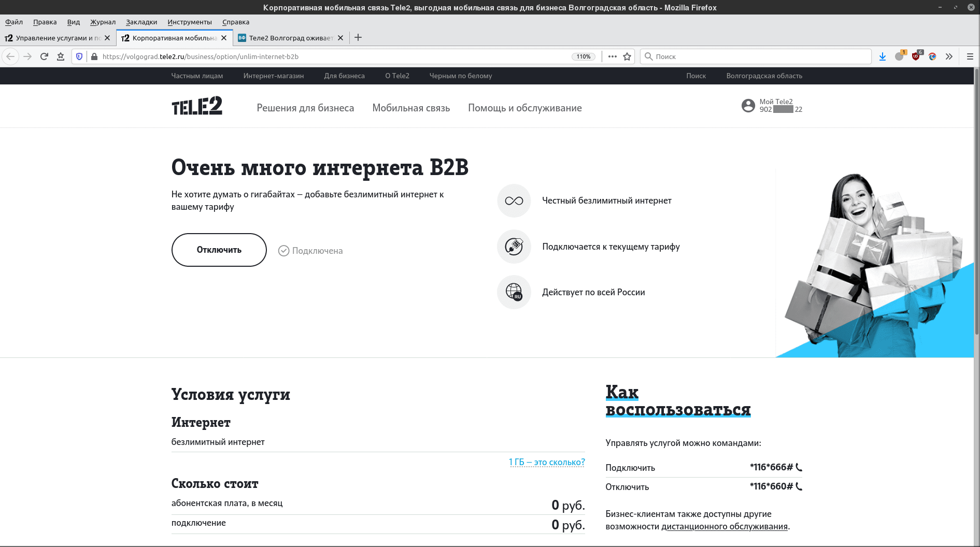Open the '1 ГБ – это сколько?' link
The image size is (980, 547).
[547, 462]
